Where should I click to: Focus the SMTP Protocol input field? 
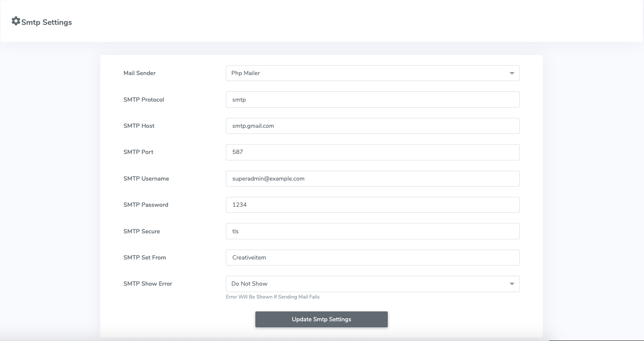(372, 100)
